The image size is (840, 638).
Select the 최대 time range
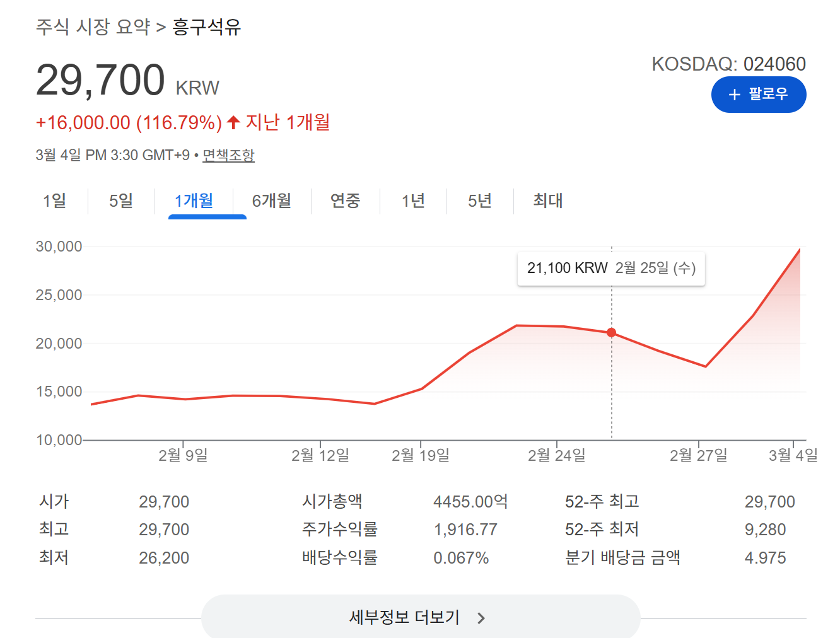coord(546,200)
